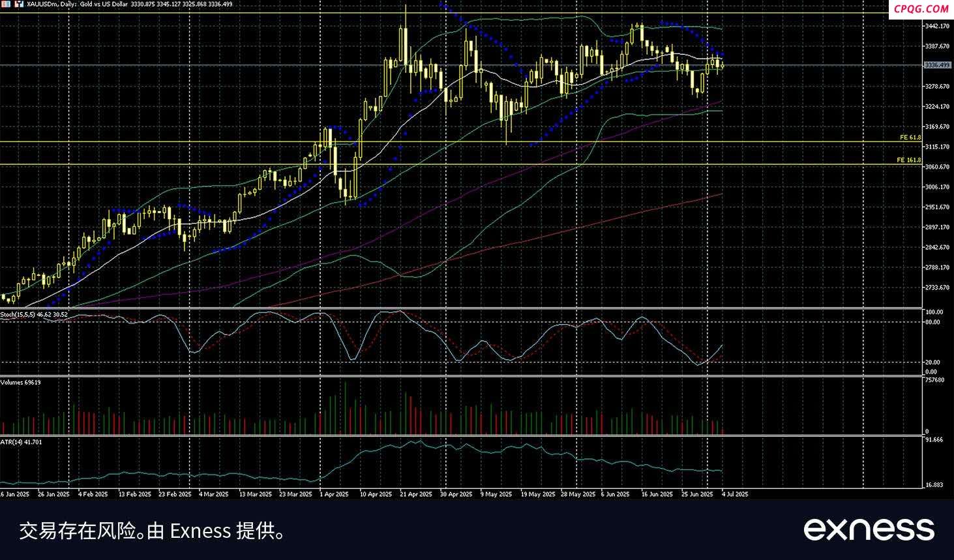Click the 23 Mar 2025 date label

tap(295, 494)
